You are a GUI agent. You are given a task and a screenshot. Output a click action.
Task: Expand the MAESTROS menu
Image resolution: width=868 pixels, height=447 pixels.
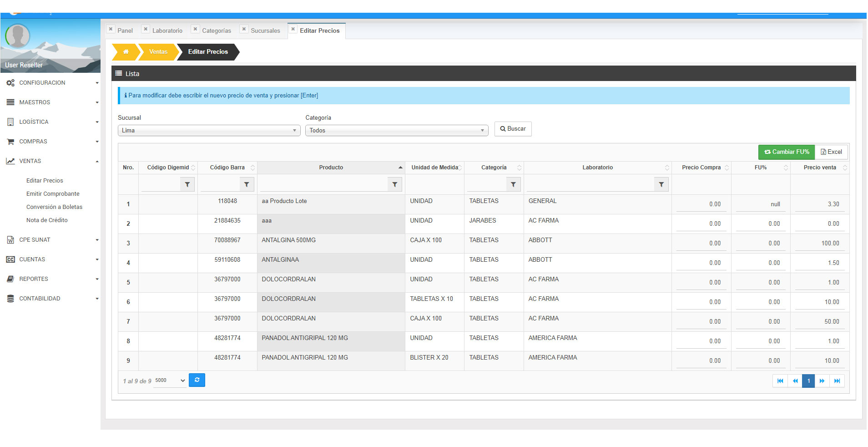click(50, 102)
